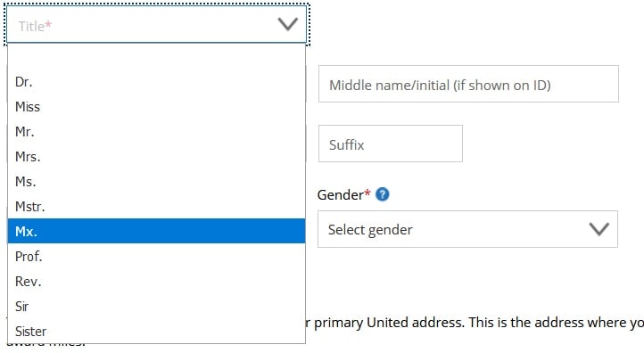The image size is (644, 353).
Task: Select Miss in the Title options
Action: coord(156,107)
